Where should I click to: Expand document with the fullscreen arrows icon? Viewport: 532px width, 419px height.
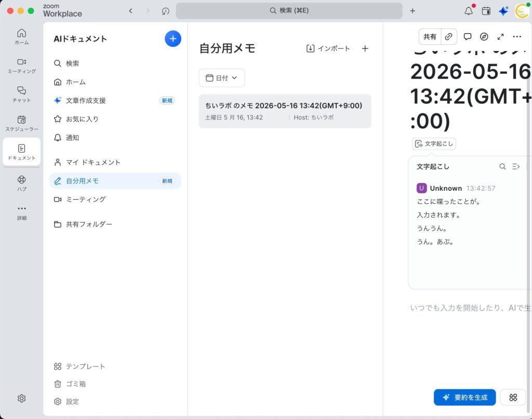(500, 37)
